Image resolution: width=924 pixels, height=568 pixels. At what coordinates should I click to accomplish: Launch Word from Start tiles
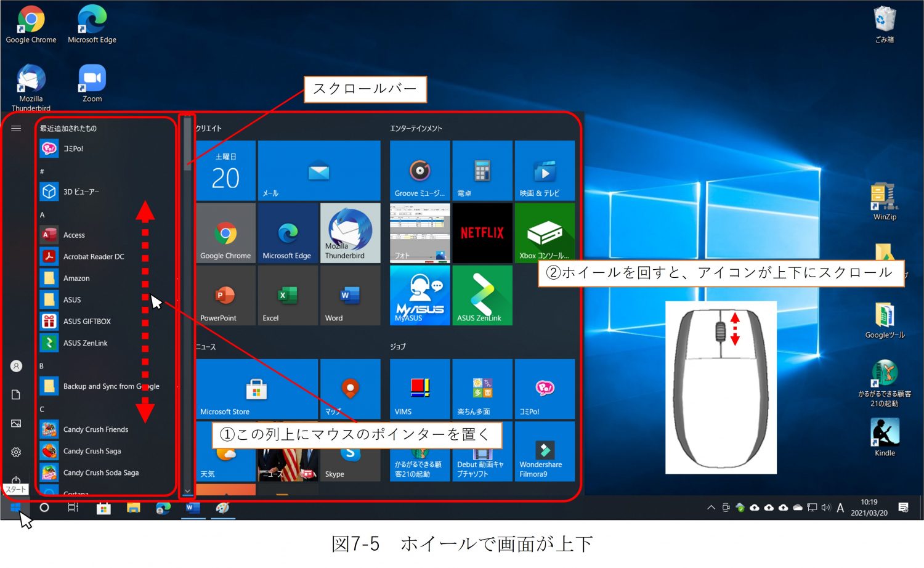[x=350, y=295]
